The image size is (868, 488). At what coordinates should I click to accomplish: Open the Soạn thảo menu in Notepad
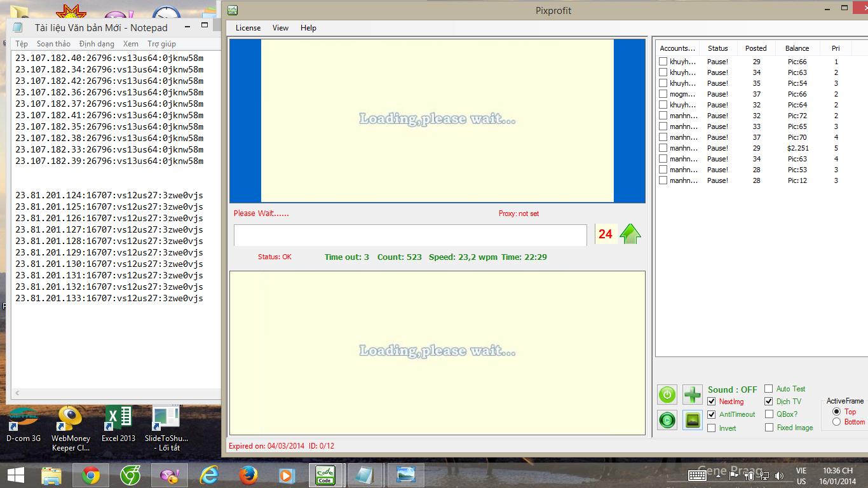(53, 44)
